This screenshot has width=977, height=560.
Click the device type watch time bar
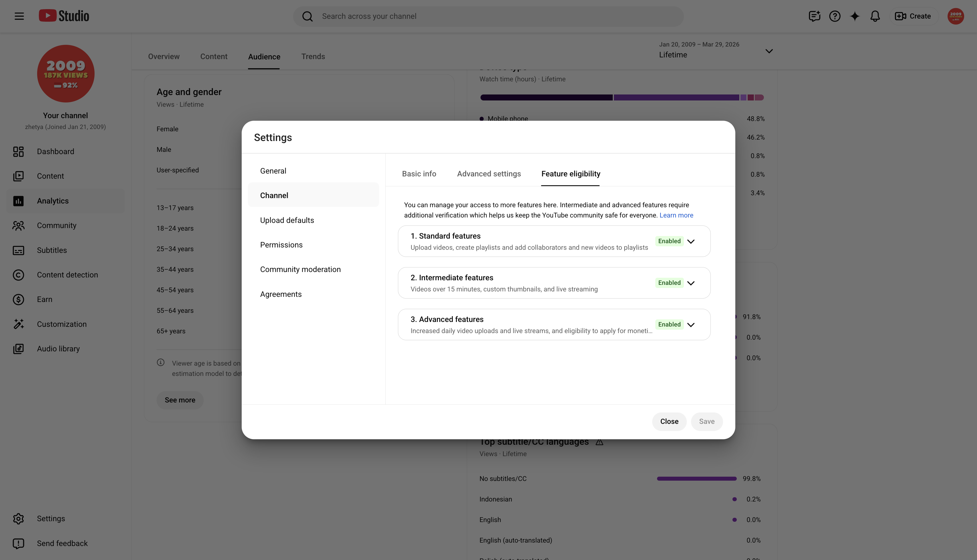(x=622, y=98)
